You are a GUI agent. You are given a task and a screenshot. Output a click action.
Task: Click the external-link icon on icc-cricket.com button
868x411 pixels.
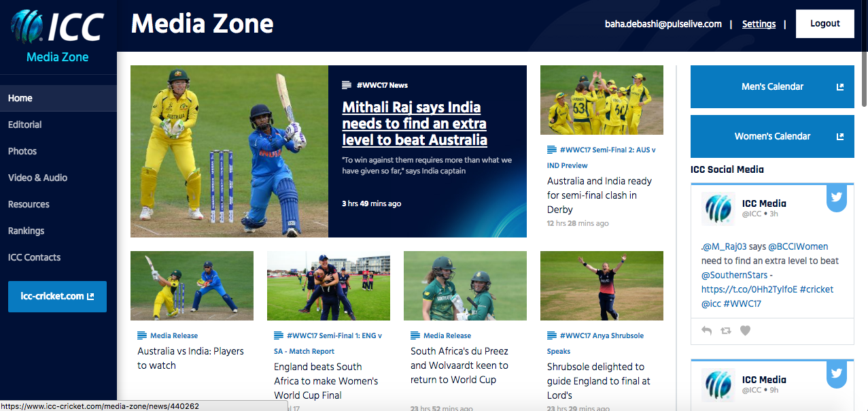tap(90, 297)
